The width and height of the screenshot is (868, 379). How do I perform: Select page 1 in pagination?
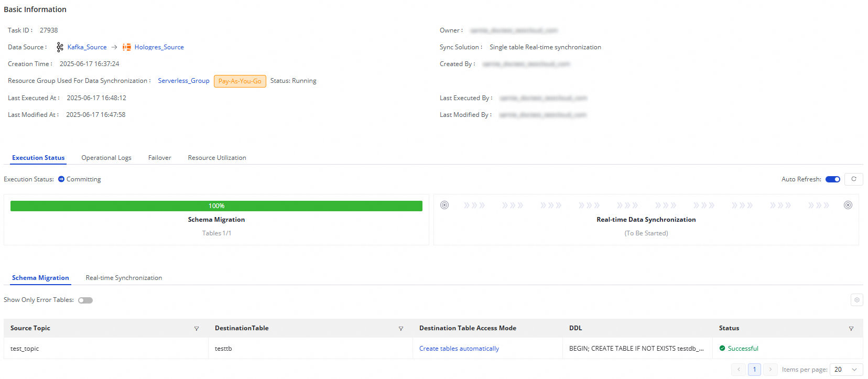tap(754, 370)
